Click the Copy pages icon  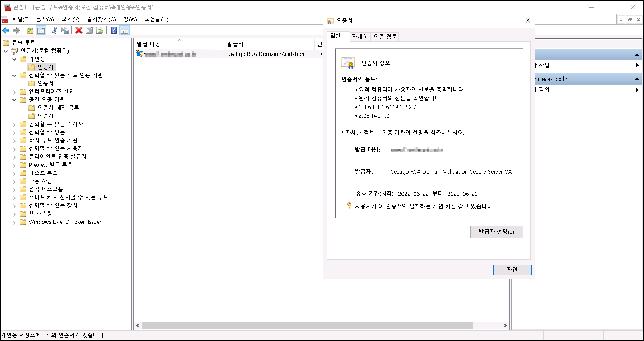65,30
